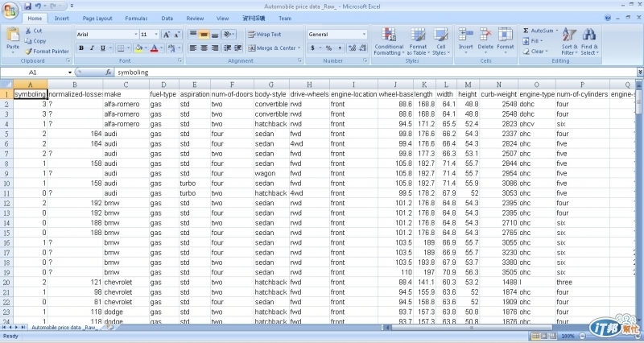This screenshot has width=644, height=343.
Task: Undo the last action
Action: pyautogui.click(x=38, y=6)
